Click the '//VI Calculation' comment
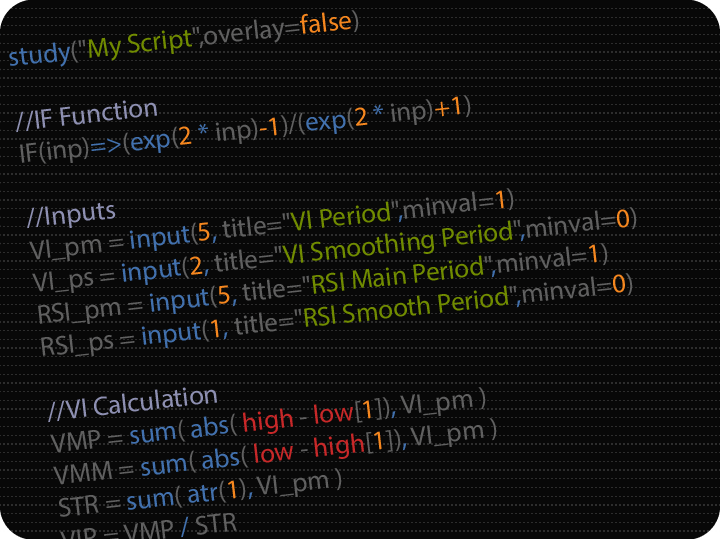 [x=133, y=404]
